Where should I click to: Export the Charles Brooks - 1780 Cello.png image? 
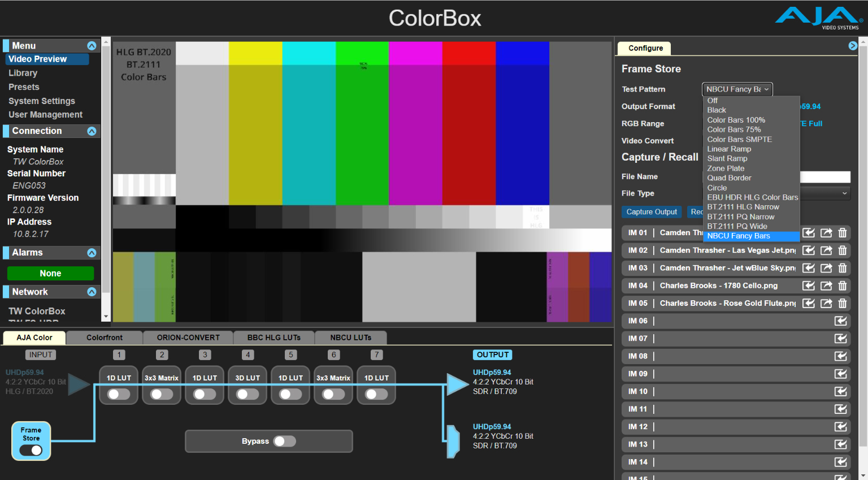pyautogui.click(x=826, y=286)
